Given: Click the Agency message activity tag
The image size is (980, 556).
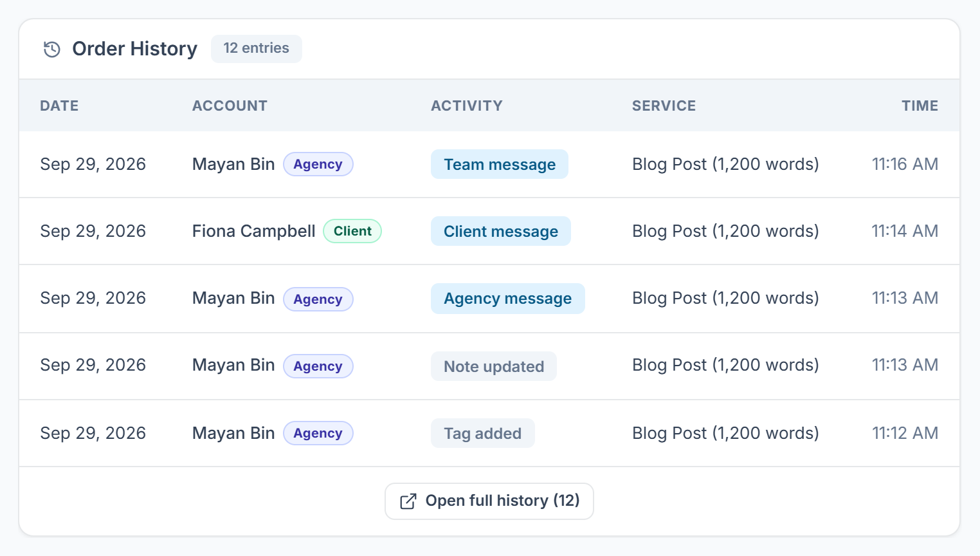Looking at the screenshot, I should pyautogui.click(x=508, y=299).
